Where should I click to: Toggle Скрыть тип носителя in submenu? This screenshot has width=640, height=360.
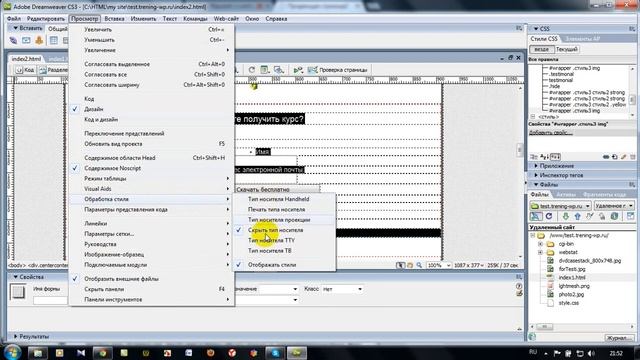(284, 230)
